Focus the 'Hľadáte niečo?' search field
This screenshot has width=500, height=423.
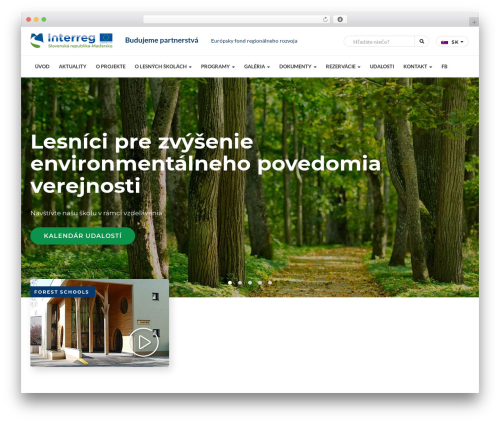point(380,42)
